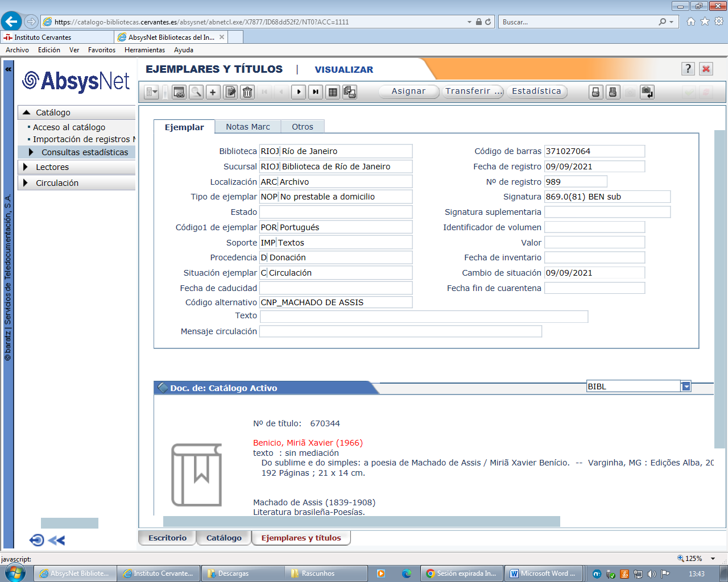Go to next record arrow
Viewport: 728px width, 582px height.
click(x=299, y=92)
